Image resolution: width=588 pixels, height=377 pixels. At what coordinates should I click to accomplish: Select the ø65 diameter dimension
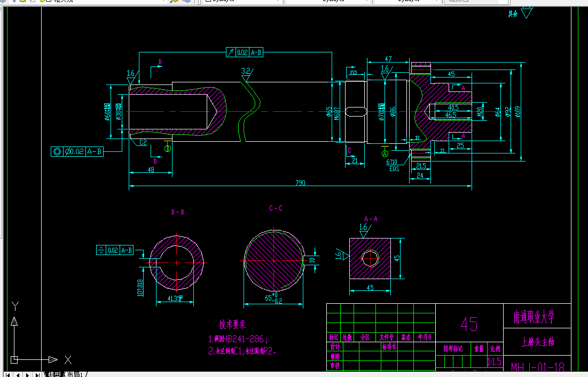[329, 112]
